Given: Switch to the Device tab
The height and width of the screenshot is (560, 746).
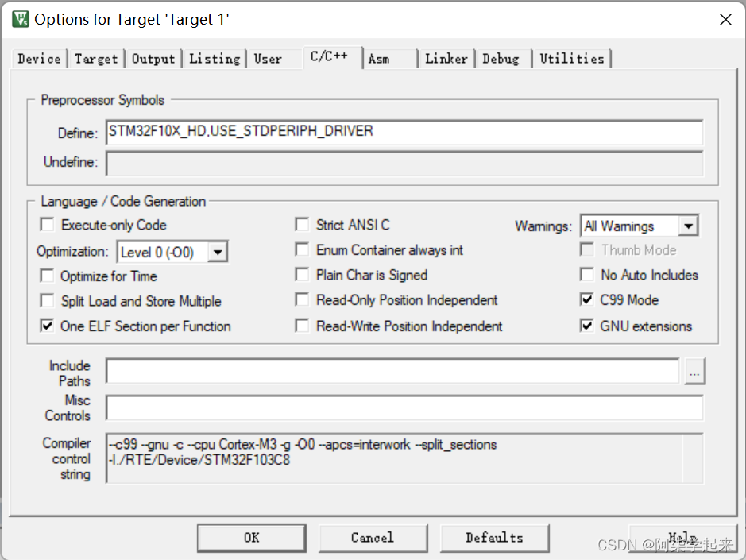Looking at the screenshot, I should 39,59.
